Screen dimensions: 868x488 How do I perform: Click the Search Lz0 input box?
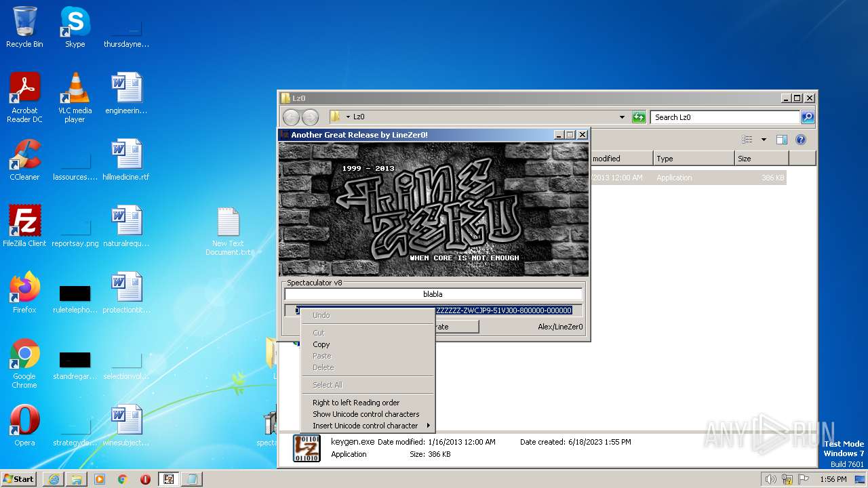pyautogui.click(x=724, y=117)
